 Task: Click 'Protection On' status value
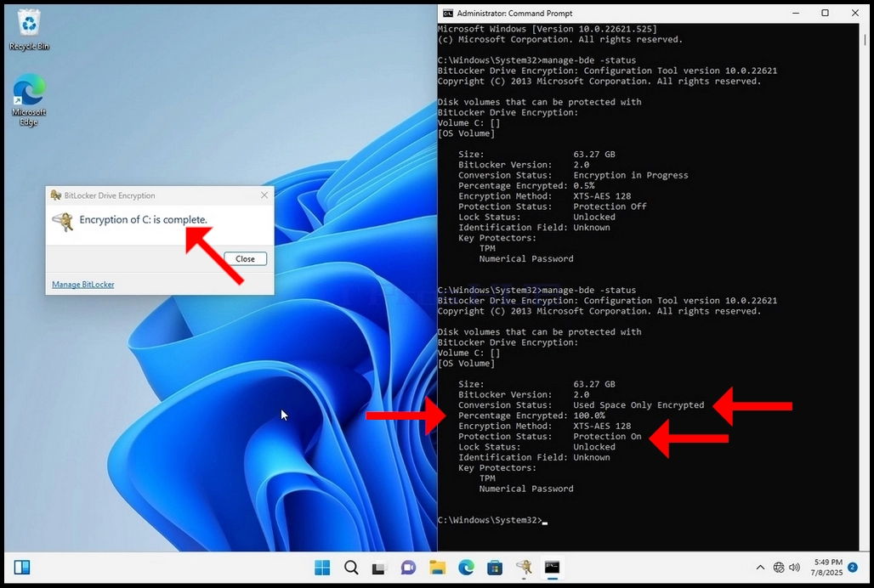point(608,437)
